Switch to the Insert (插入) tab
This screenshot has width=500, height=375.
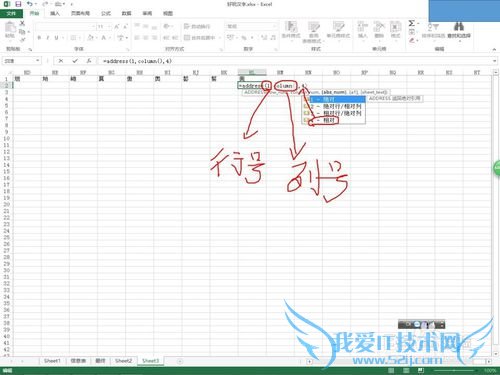[x=55, y=13]
